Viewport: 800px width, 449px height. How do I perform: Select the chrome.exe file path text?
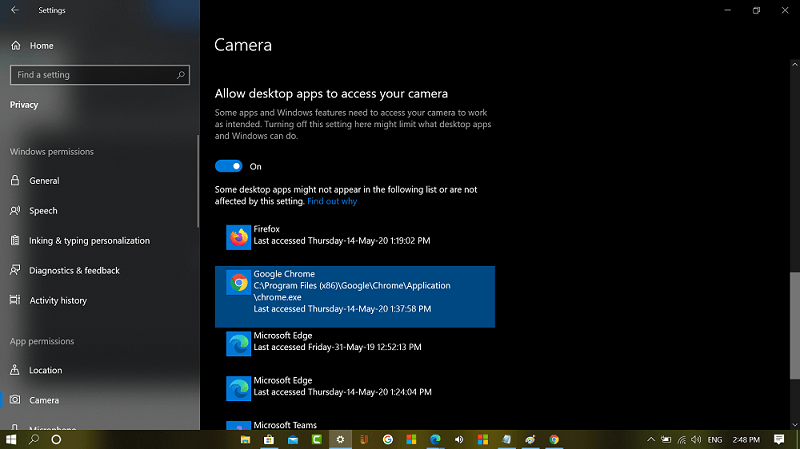tap(352, 291)
